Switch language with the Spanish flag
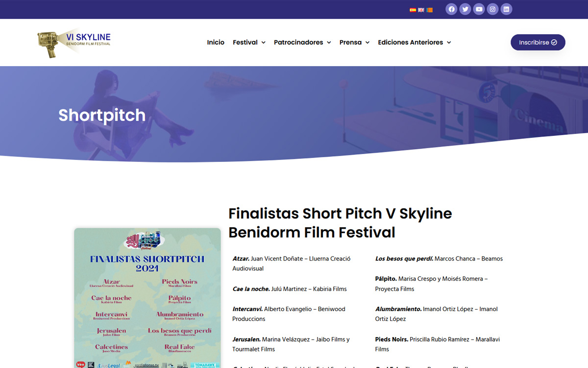Screen dimensions: 588x368 click(413, 10)
